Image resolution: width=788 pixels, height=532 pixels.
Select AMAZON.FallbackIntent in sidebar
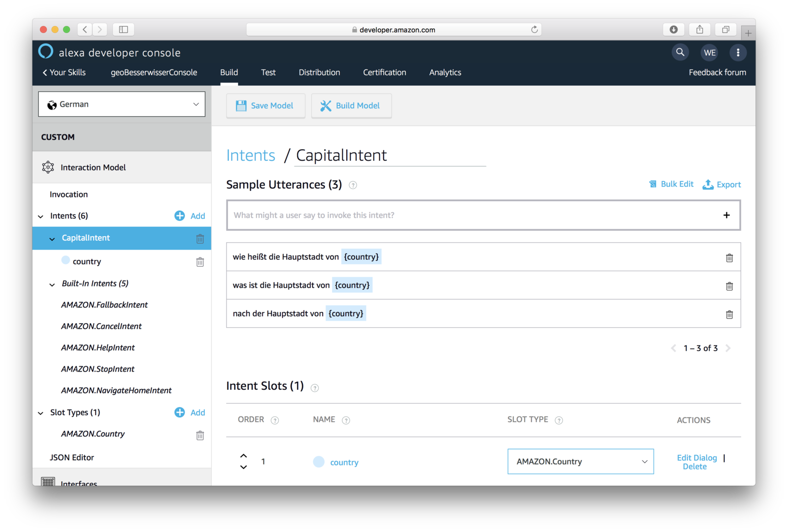click(104, 305)
